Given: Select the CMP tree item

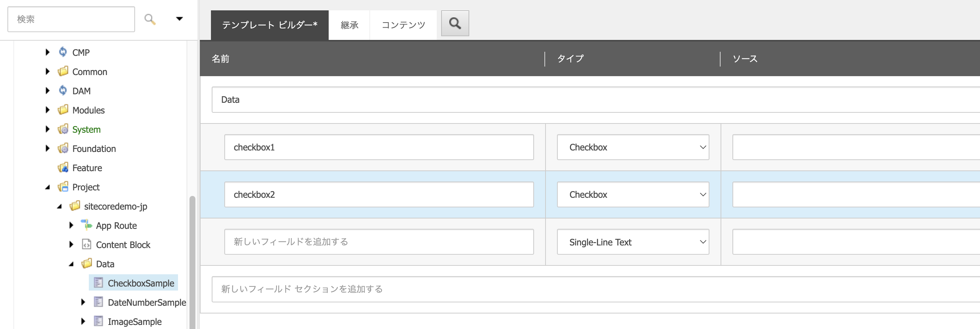Looking at the screenshot, I should pyautogui.click(x=81, y=52).
